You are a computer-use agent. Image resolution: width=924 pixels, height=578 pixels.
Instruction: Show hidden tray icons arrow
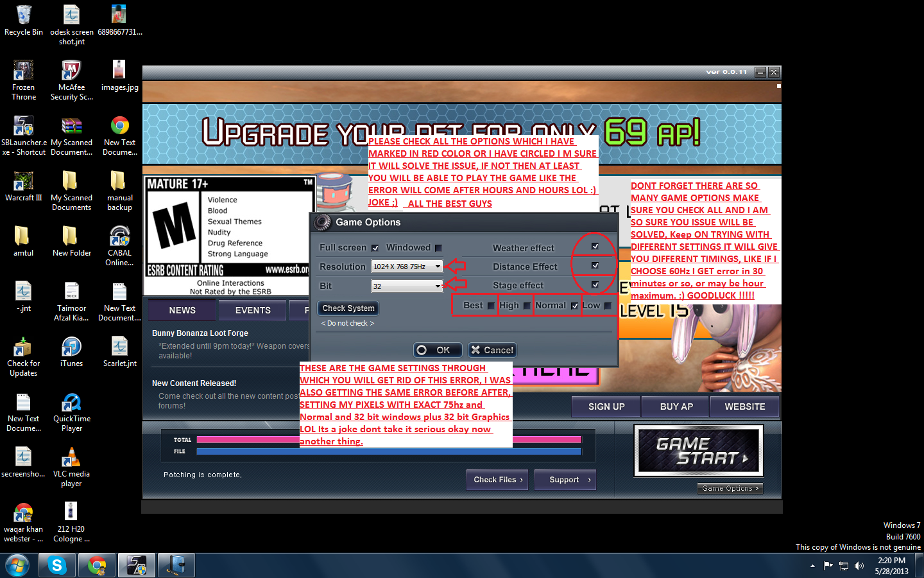coord(812,566)
